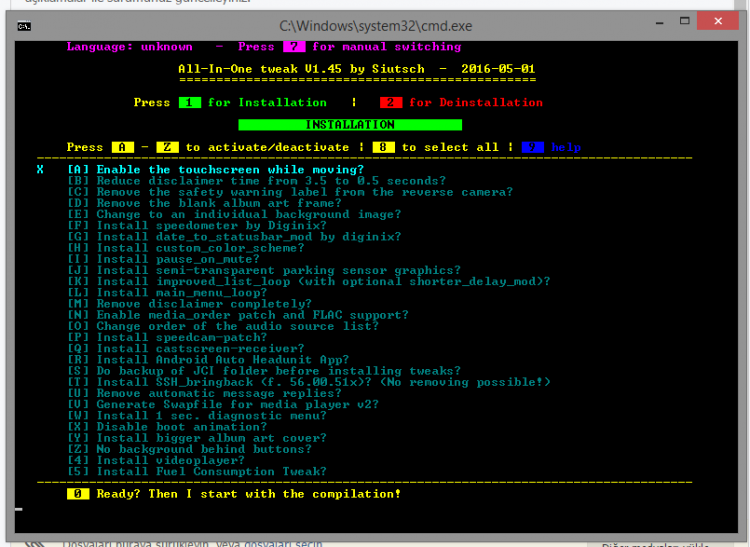This screenshot has height=547, width=750.
Task: Open the cmd.exe system menu icon
Action: click(x=22, y=25)
